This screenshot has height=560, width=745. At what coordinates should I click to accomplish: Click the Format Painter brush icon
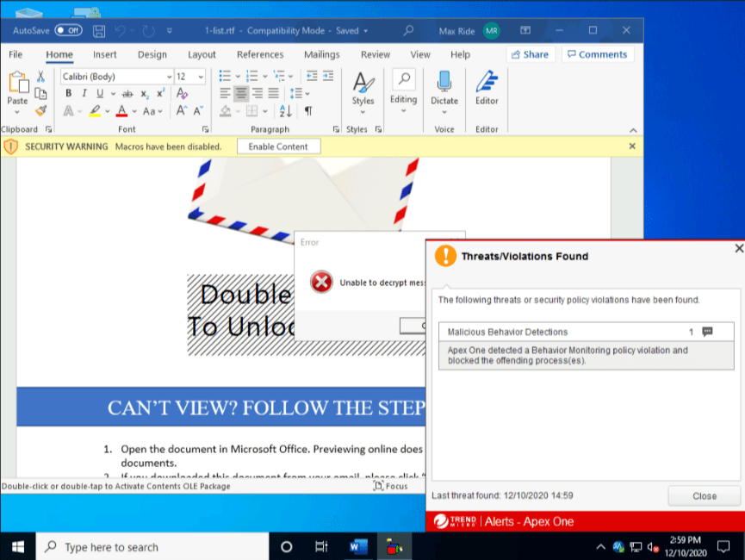pyautogui.click(x=40, y=111)
